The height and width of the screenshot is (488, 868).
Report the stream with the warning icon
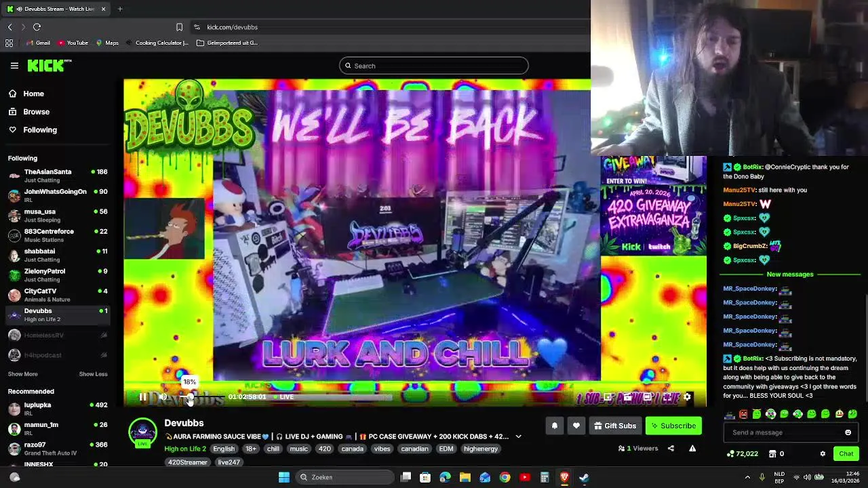point(692,448)
